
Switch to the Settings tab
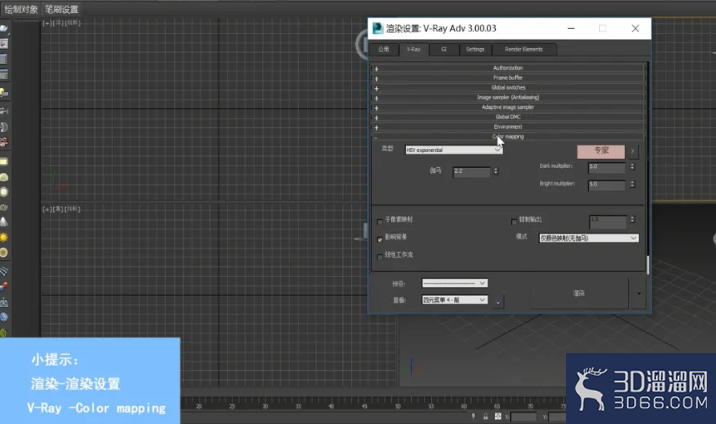[x=475, y=49]
